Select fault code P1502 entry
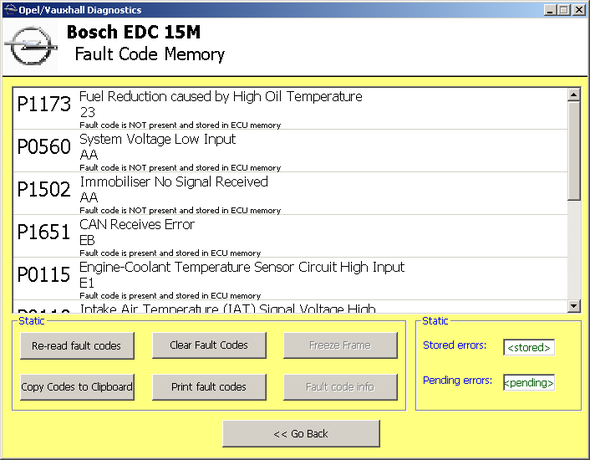This screenshot has width=590, height=460. pos(290,194)
